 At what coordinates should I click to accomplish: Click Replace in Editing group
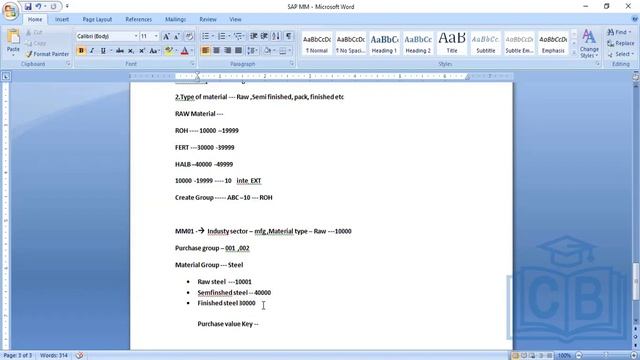click(621, 43)
